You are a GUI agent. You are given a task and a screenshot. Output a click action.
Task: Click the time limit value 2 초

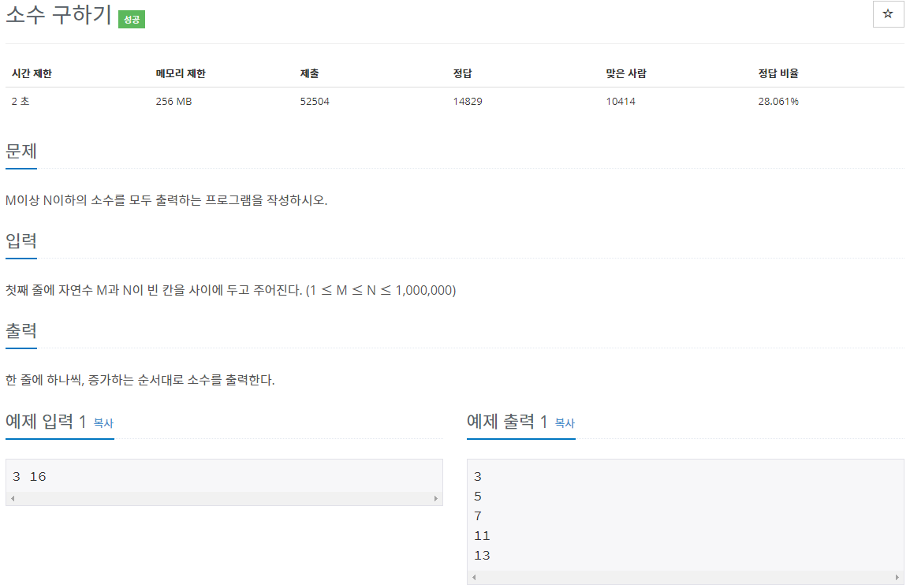click(x=21, y=101)
